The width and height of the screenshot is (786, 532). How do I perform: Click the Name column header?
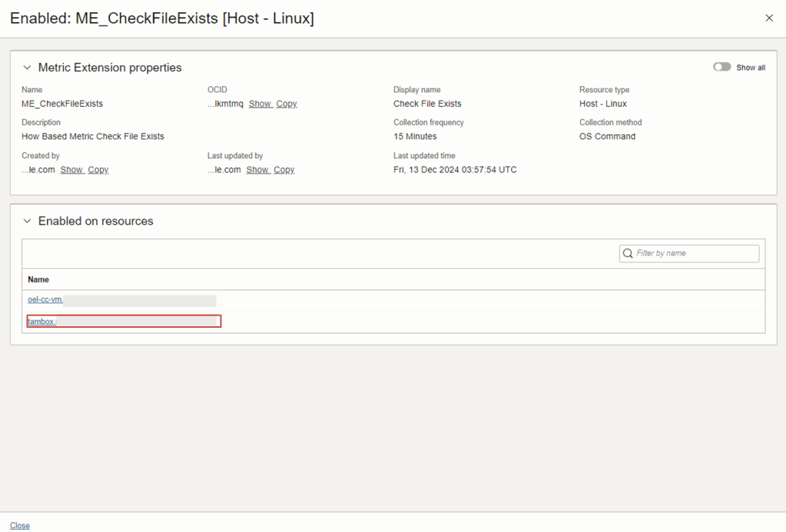(x=38, y=279)
